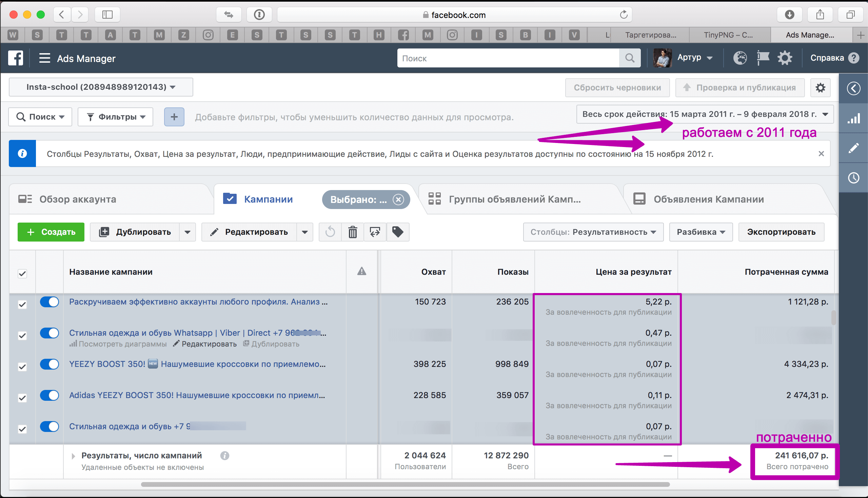This screenshot has height=498, width=868.
Task: Click the green Создать button
Action: click(x=51, y=232)
